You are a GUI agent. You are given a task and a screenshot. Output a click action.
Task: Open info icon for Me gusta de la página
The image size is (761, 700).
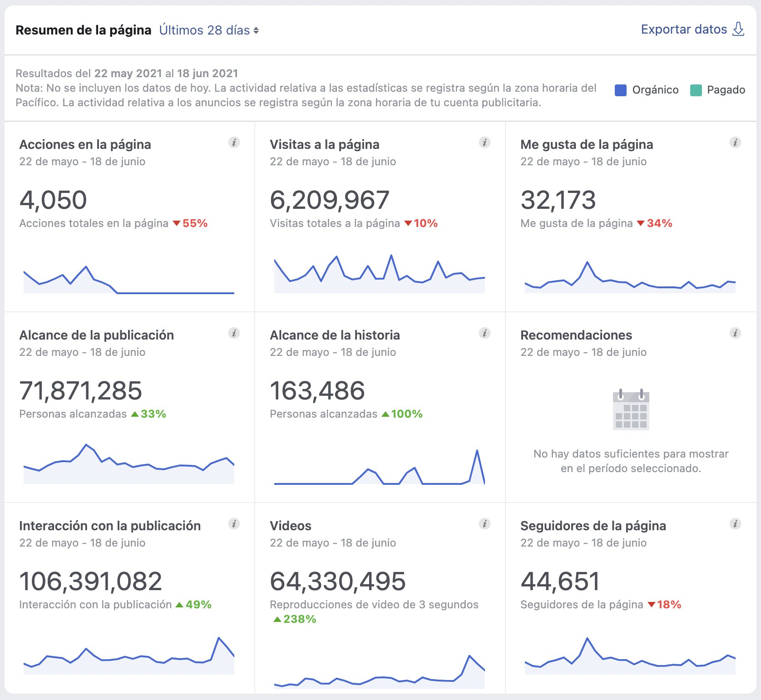tap(735, 143)
